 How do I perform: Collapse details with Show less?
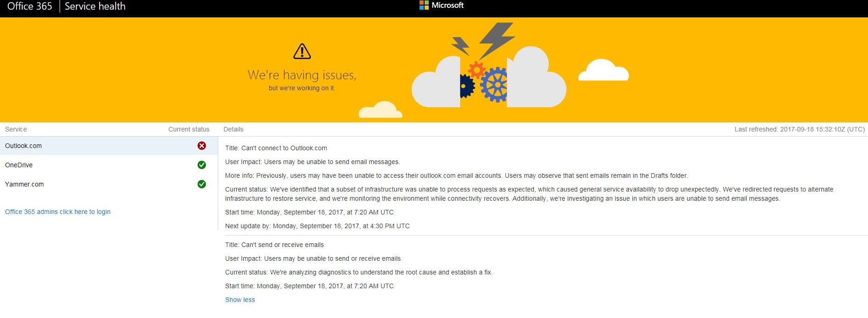(x=240, y=300)
